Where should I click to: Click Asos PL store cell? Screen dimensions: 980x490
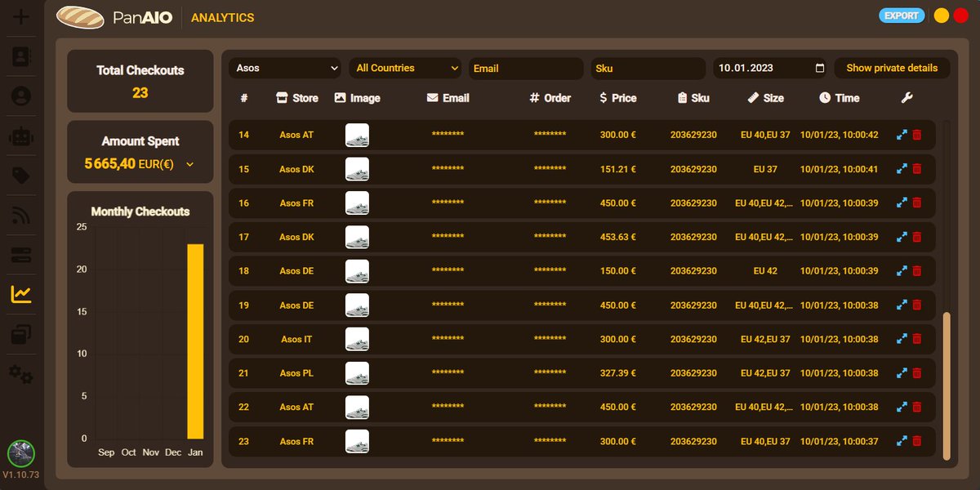click(296, 373)
